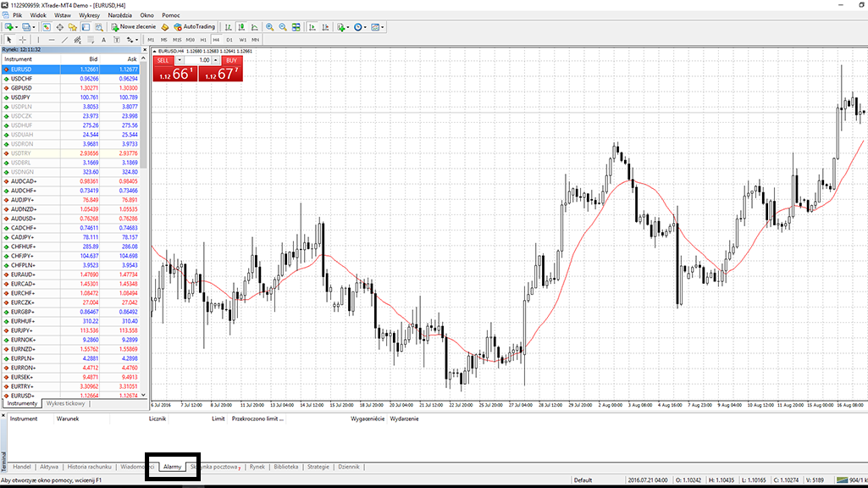The width and height of the screenshot is (868, 488).
Task: Click the Nowe zlecenie button
Action: coord(133,27)
